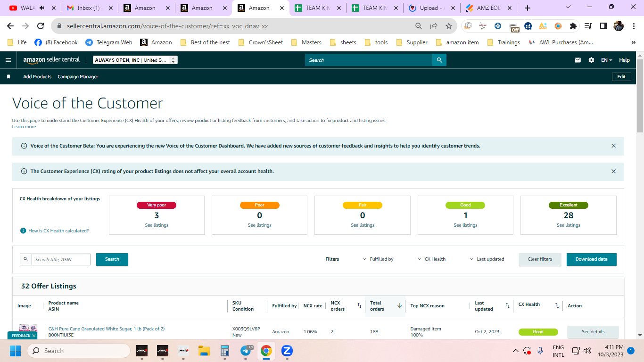The width and height of the screenshot is (644, 362).
Task: Open the Telegram Web bookmark
Action: pos(109,42)
